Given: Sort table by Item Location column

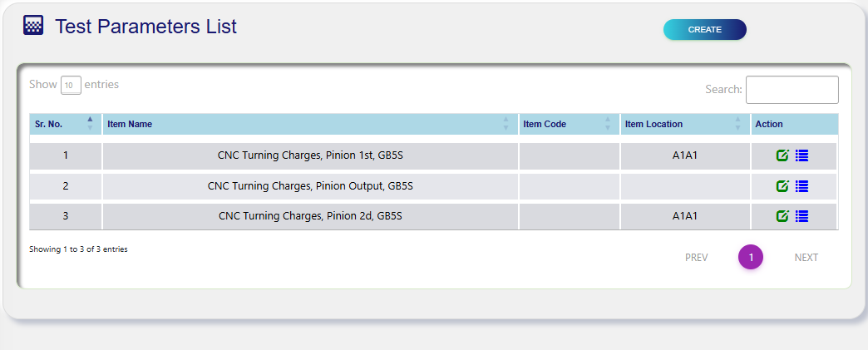Looking at the screenshot, I should (x=684, y=124).
